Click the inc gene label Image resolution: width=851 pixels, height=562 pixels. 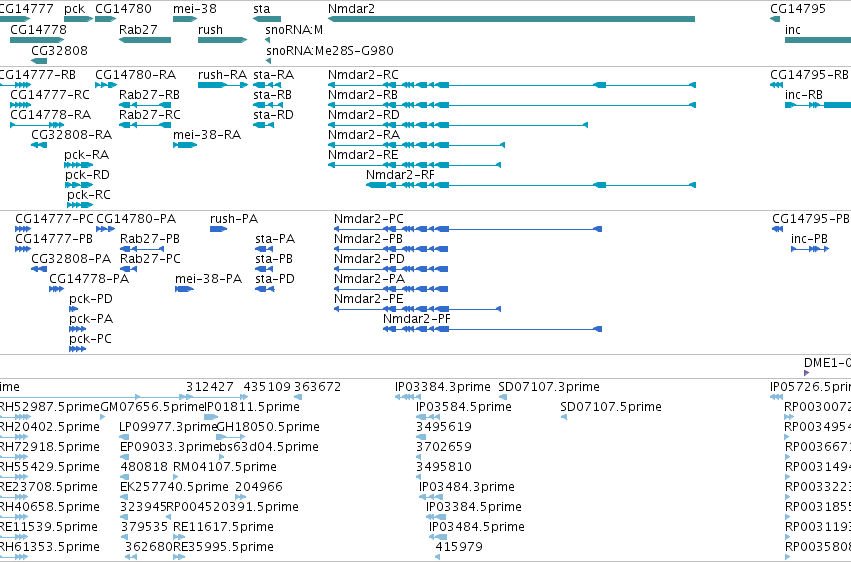tap(792, 29)
